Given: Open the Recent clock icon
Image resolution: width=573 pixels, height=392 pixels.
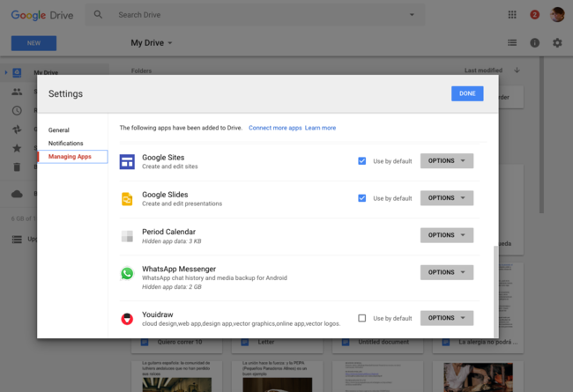Looking at the screenshot, I should [x=17, y=110].
